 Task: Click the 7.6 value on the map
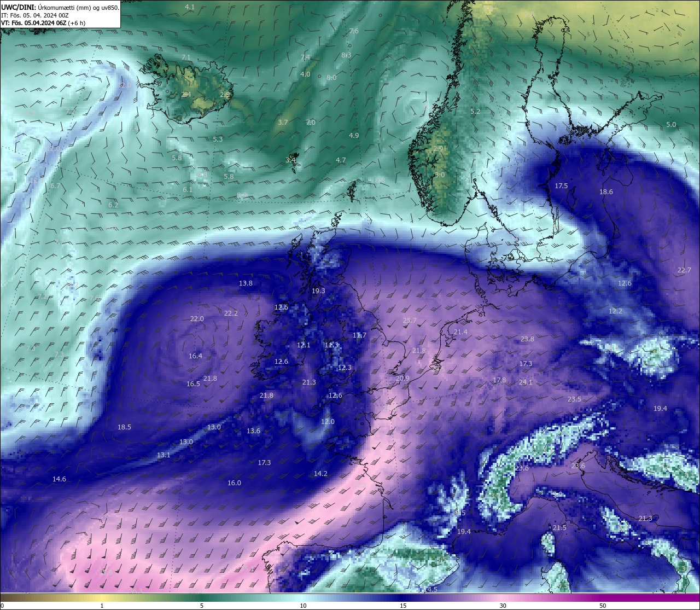click(x=354, y=31)
